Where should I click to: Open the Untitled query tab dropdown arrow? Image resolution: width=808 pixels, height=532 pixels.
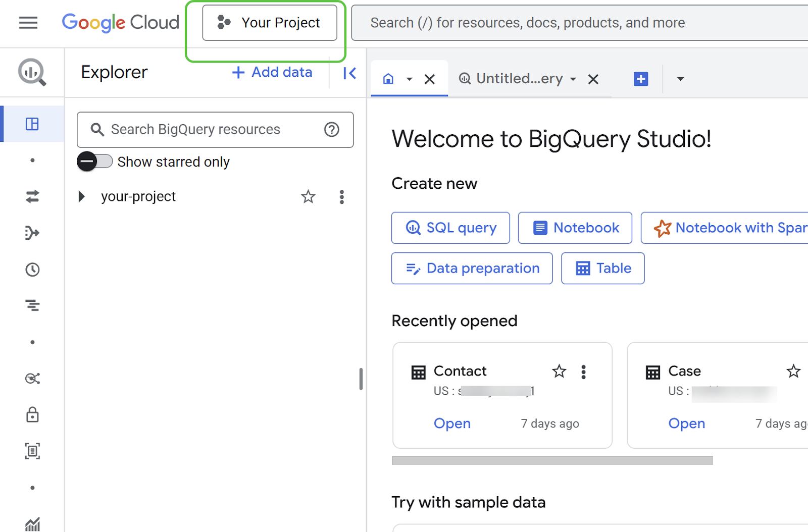(573, 79)
